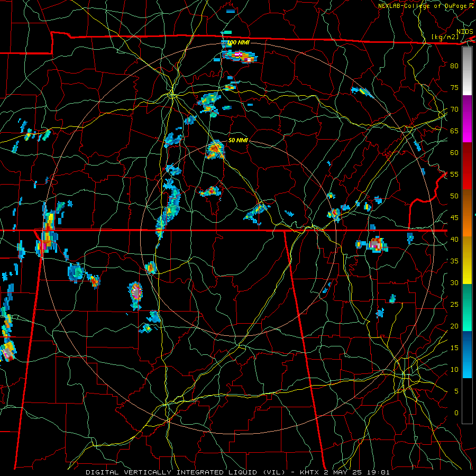Click the [kg/m2] unit label
This screenshot has width=476, height=476.
click(445, 37)
